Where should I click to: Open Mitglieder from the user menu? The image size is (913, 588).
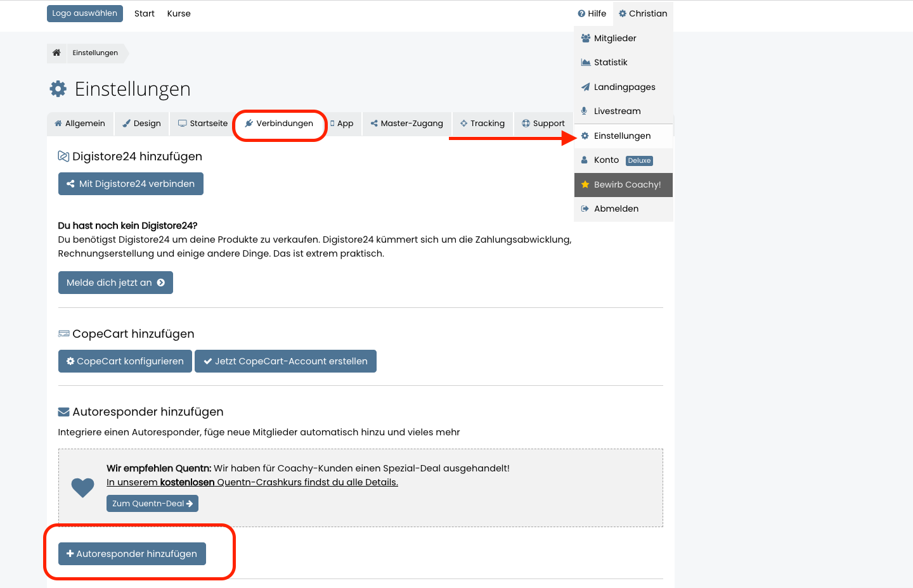pyautogui.click(x=614, y=38)
